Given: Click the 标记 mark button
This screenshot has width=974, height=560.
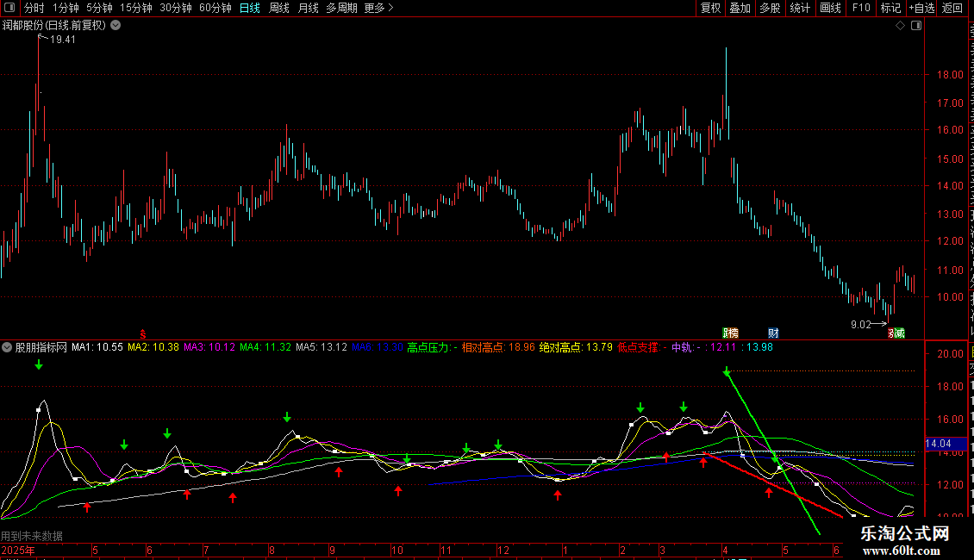Looking at the screenshot, I should 890,8.
